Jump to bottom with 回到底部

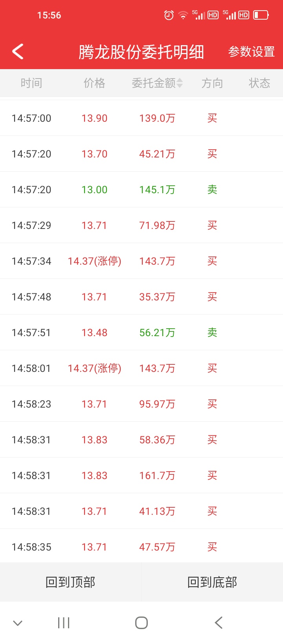(x=212, y=582)
